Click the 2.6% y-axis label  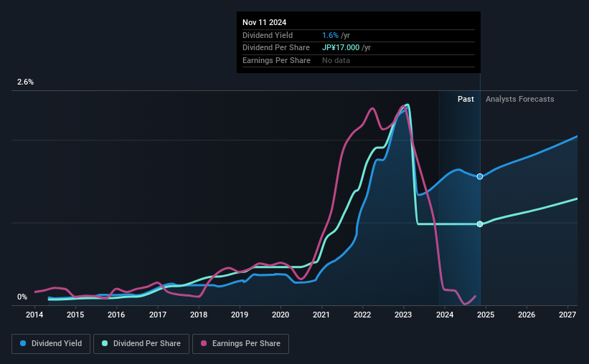[x=25, y=82]
